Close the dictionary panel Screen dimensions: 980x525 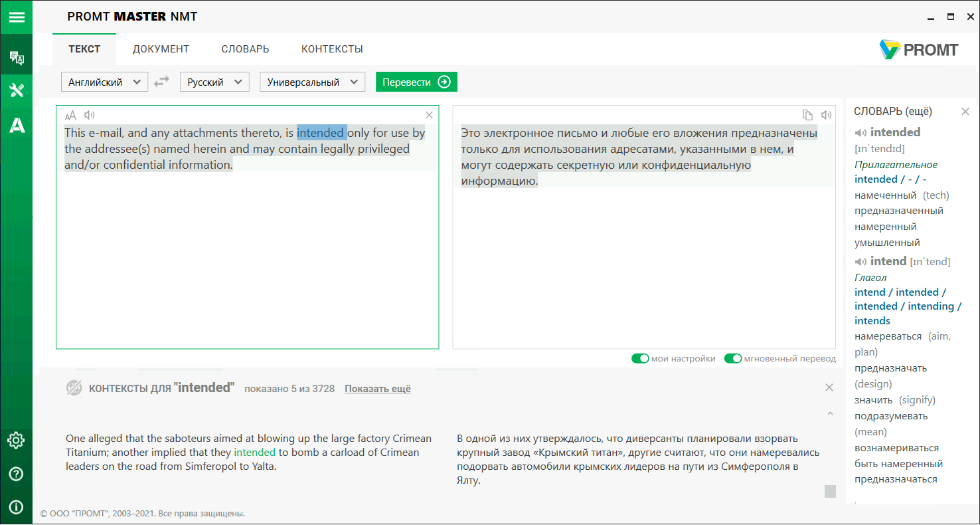[965, 112]
